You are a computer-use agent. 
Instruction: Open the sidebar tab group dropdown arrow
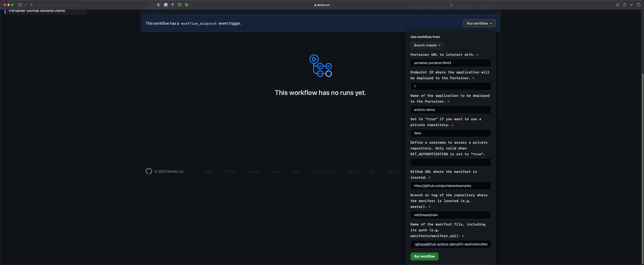[25, 5]
